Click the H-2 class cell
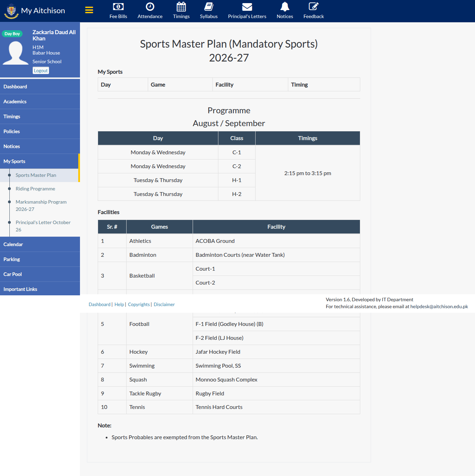 coord(236,194)
